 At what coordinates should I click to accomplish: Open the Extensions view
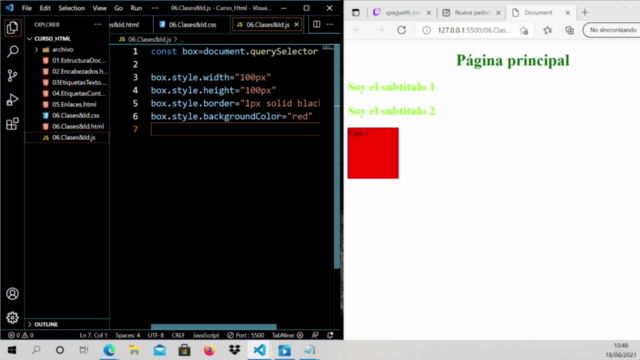click(x=12, y=124)
